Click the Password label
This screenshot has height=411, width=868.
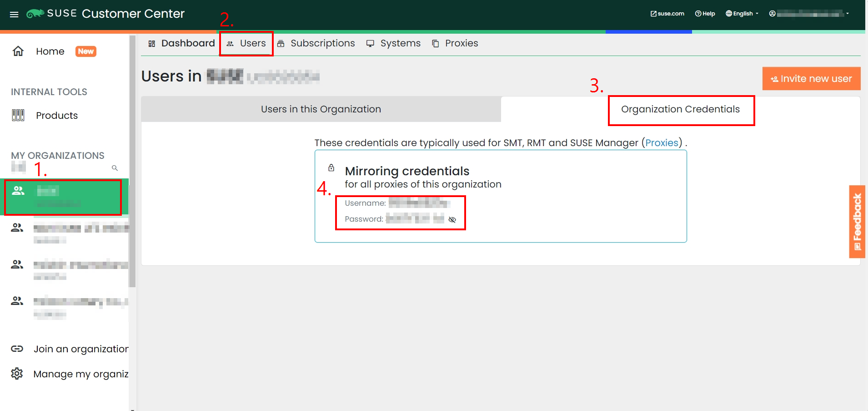coord(364,219)
